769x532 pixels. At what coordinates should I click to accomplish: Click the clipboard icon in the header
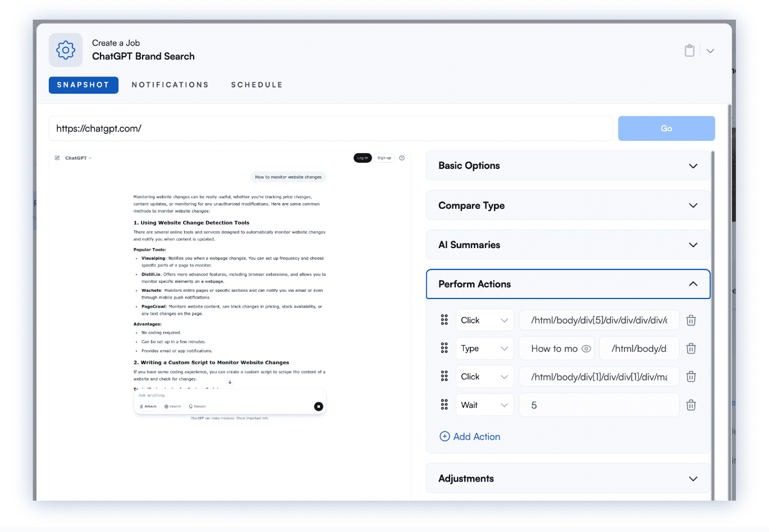click(689, 51)
